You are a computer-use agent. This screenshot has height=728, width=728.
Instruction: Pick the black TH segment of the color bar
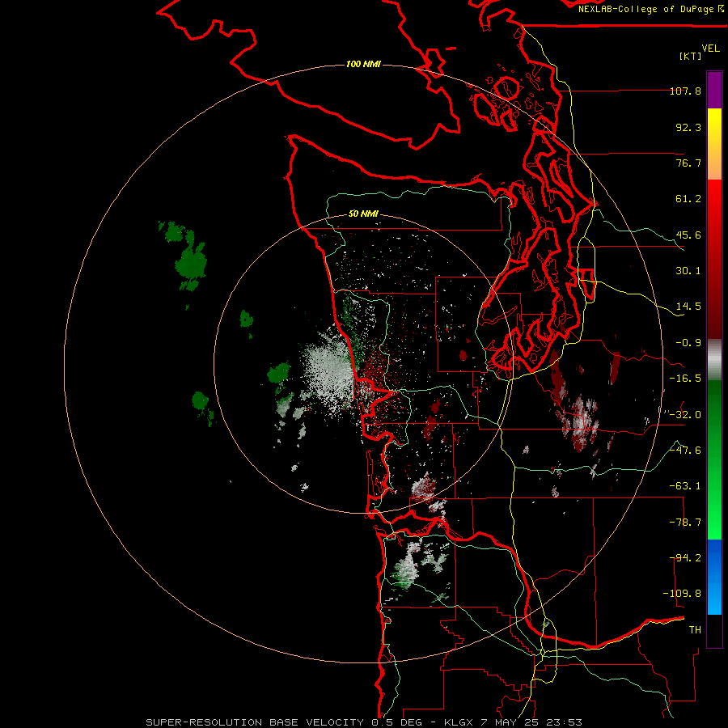coord(714,630)
